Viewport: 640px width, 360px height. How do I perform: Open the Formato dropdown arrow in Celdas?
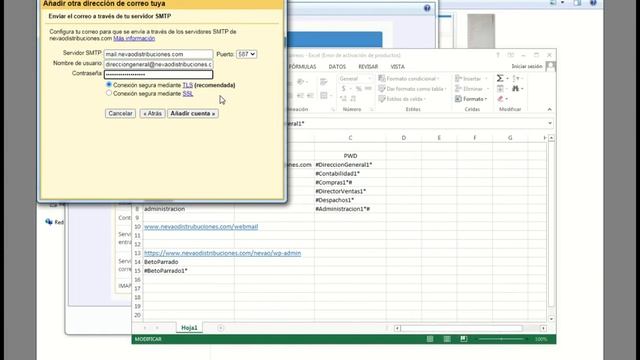486,99
